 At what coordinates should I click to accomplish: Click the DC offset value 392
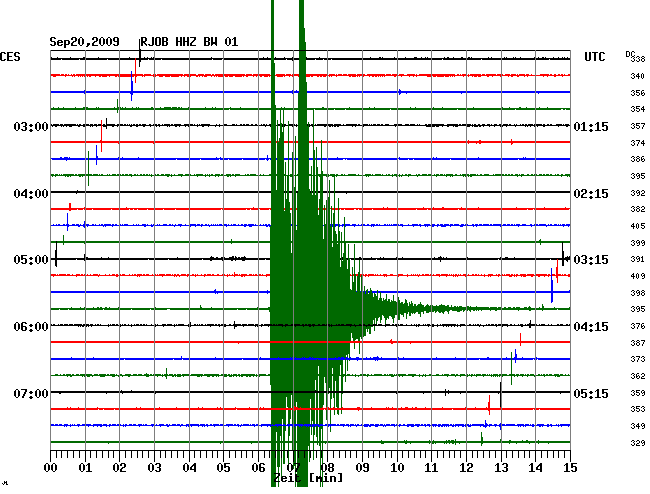coord(638,193)
